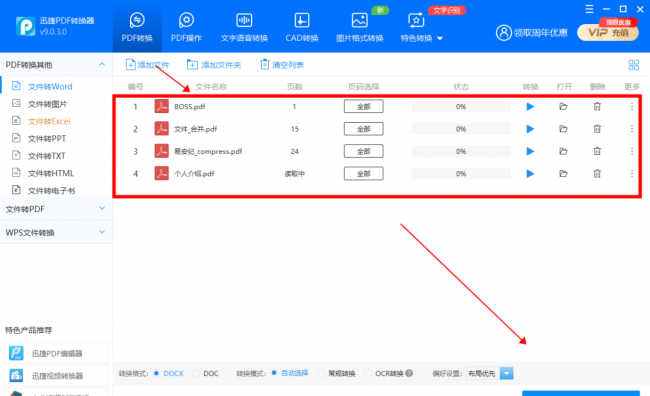650x396 pixels.
Task: Select 文件转TXT in the sidebar
Action: (x=46, y=156)
